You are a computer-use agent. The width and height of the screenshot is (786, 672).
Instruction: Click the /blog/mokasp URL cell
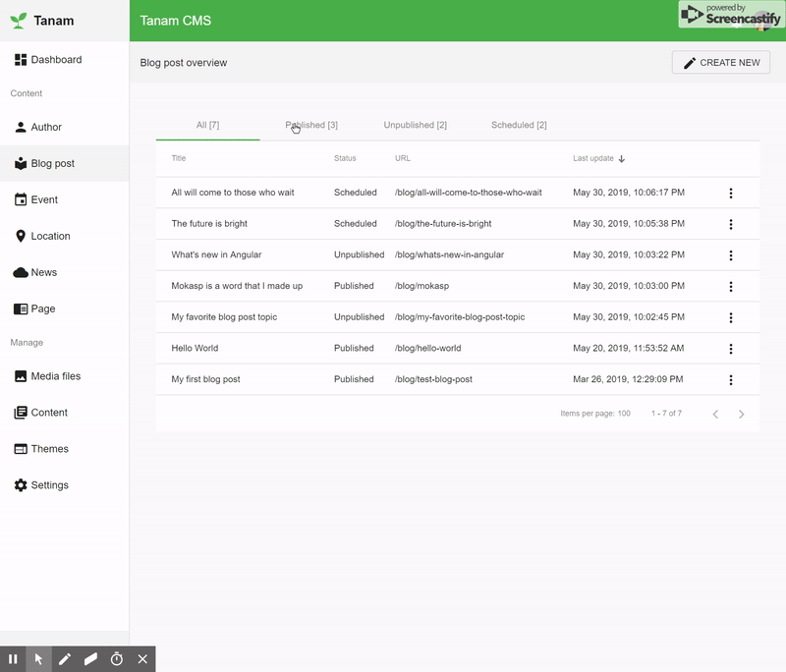click(x=422, y=286)
